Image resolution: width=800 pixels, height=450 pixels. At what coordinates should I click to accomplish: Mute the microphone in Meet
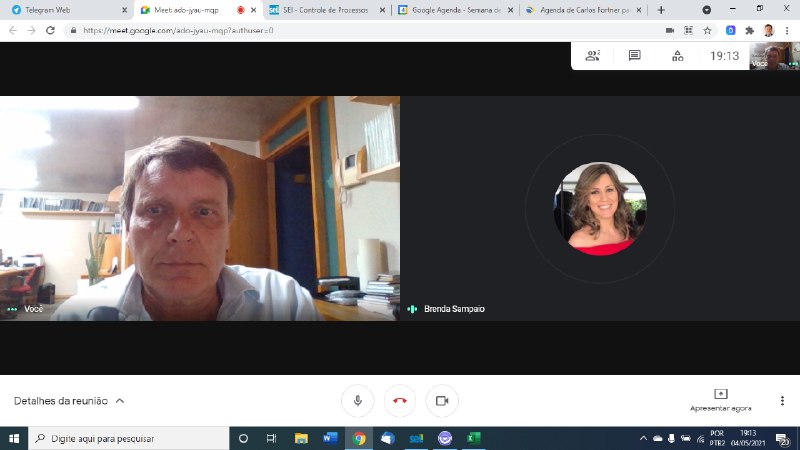358,401
